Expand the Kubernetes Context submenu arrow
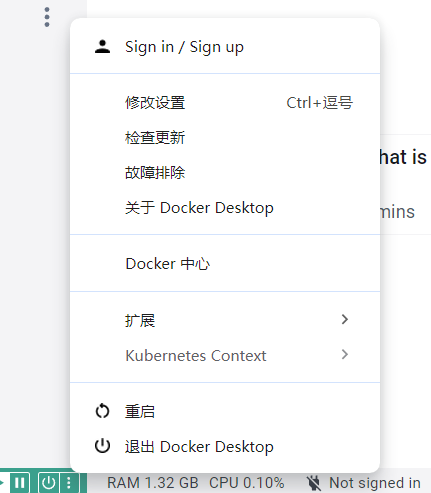The width and height of the screenshot is (431, 493). click(345, 354)
